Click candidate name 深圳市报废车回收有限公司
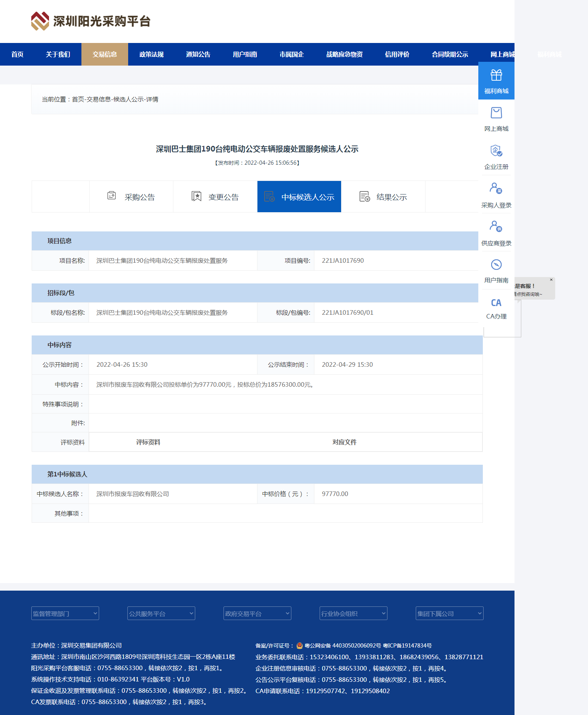588x715 pixels. pyautogui.click(x=133, y=494)
